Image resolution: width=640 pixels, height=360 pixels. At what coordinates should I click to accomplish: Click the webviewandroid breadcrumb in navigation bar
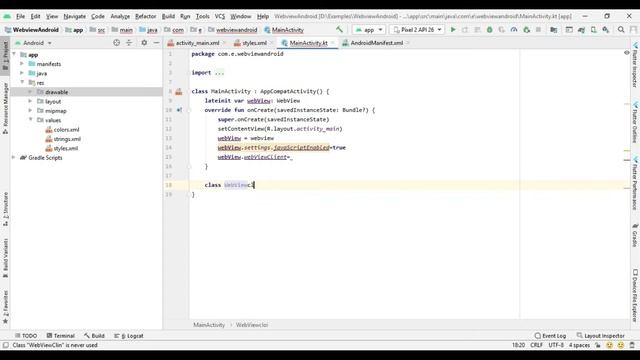pos(233,30)
